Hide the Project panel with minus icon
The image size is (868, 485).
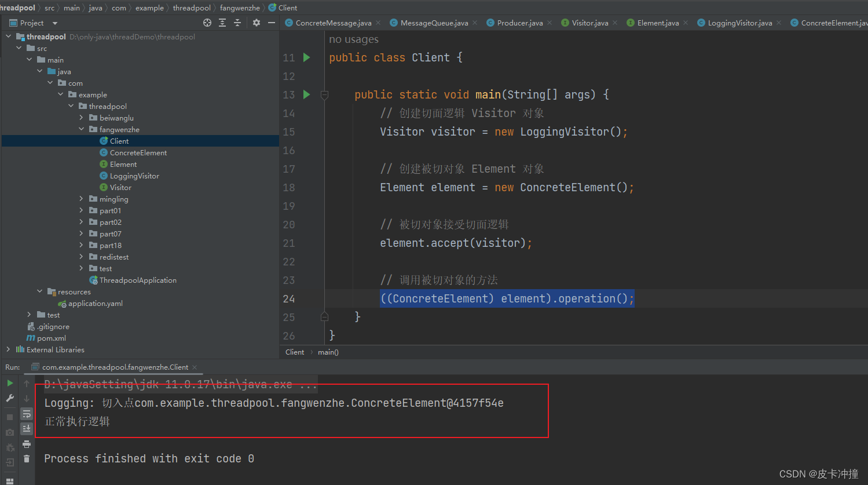272,23
